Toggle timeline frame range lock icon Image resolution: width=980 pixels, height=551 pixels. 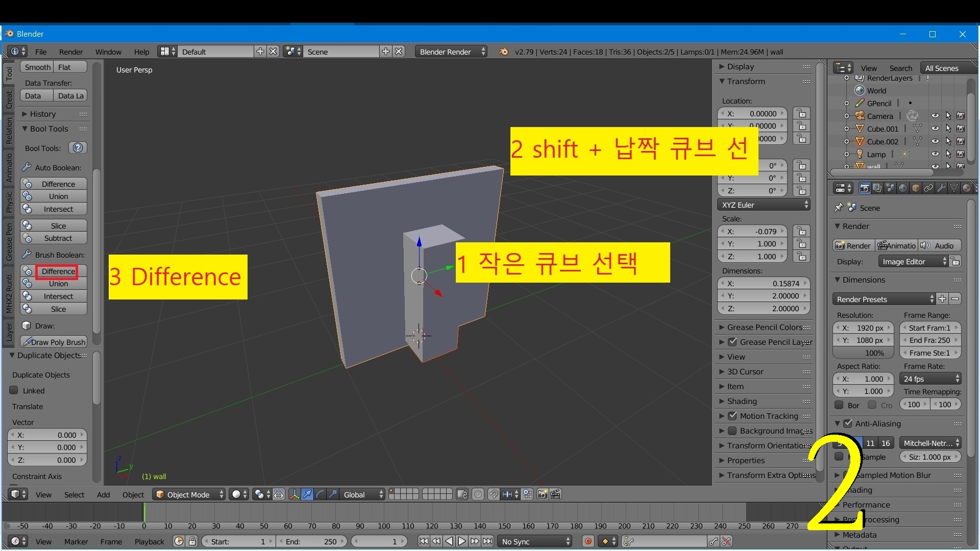click(192, 541)
